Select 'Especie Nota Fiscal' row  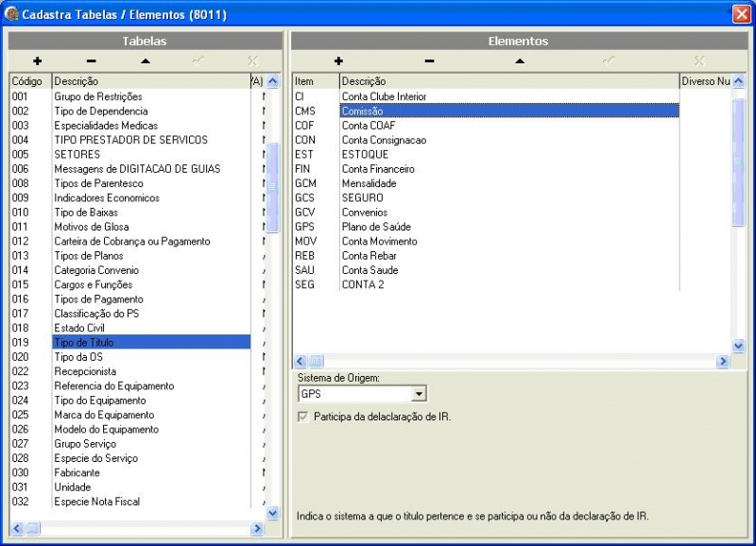137,502
